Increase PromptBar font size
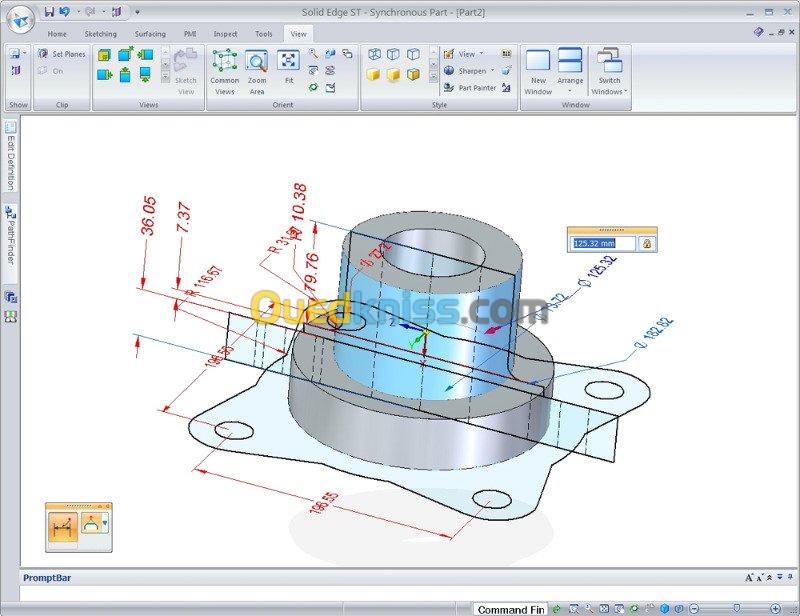Screen dimensions: 800x616 point(749,578)
